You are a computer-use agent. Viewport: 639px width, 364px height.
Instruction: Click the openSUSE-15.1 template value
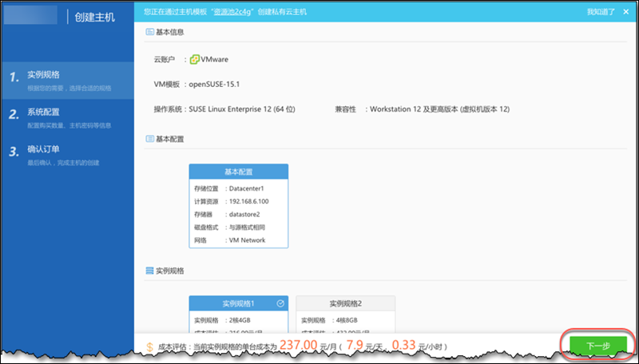pos(214,85)
